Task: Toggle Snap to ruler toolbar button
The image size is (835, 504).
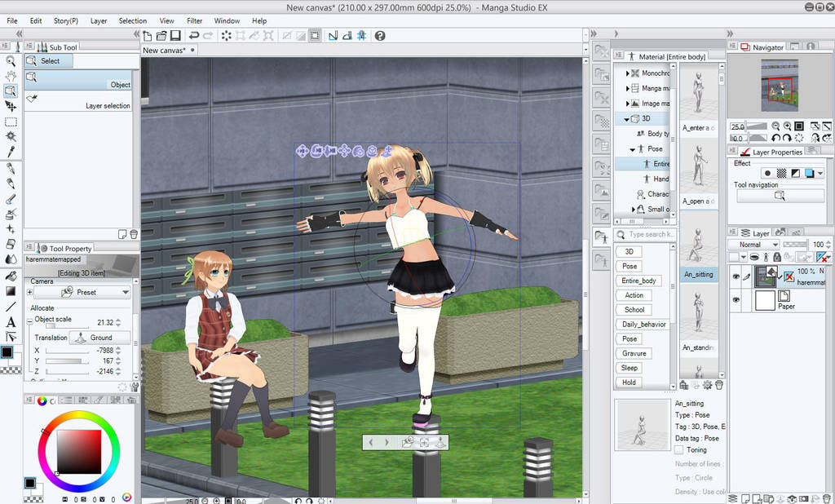Action: [333, 36]
